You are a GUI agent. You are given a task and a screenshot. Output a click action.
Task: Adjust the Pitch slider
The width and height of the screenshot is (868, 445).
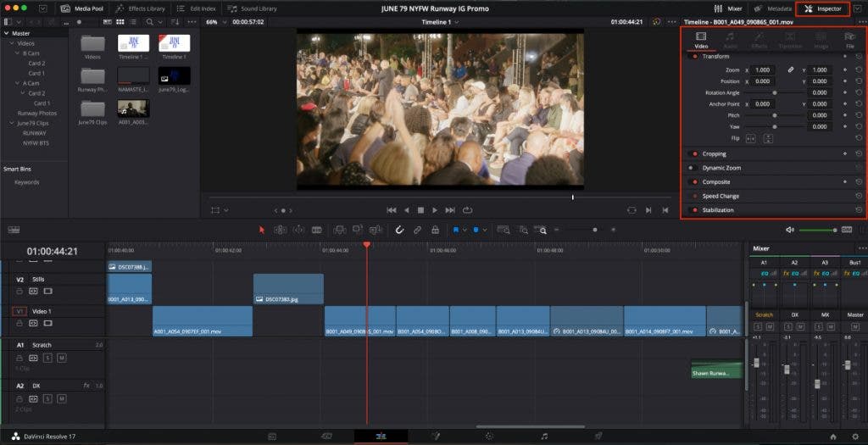pos(775,115)
